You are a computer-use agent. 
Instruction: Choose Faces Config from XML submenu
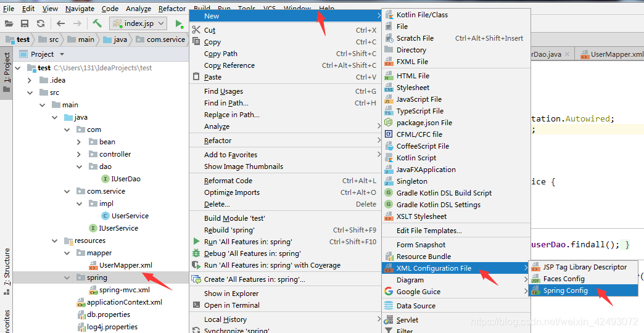click(x=584, y=279)
